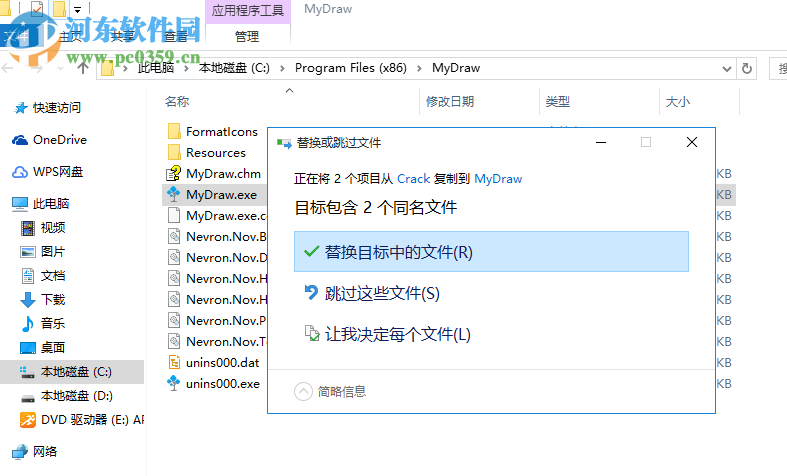Open OneDrive in the navigation pane
The height and width of the screenshot is (476, 787).
tap(60, 140)
